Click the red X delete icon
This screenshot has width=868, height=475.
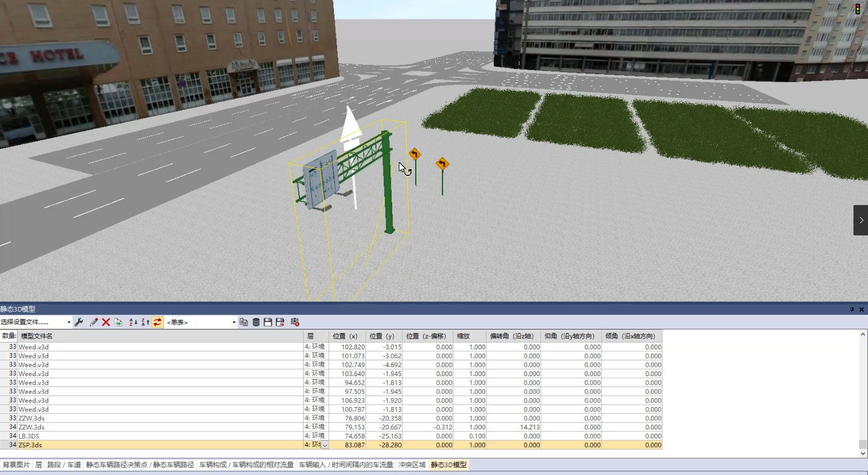105,322
